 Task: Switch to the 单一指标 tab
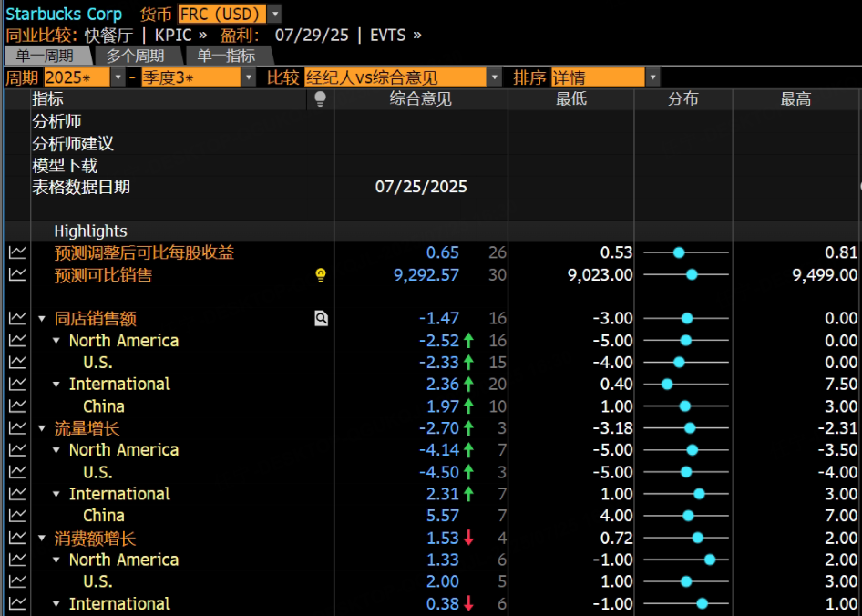[x=227, y=56]
